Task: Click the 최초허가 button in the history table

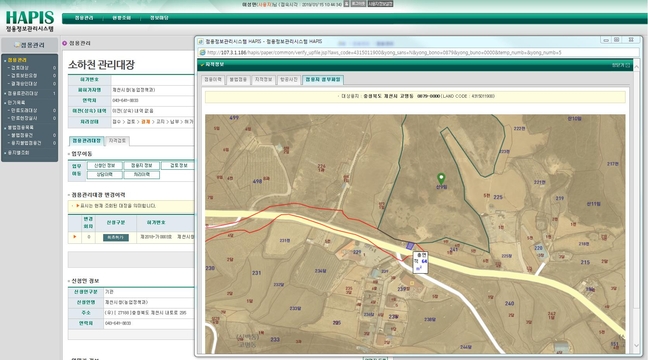Action: pyautogui.click(x=116, y=238)
